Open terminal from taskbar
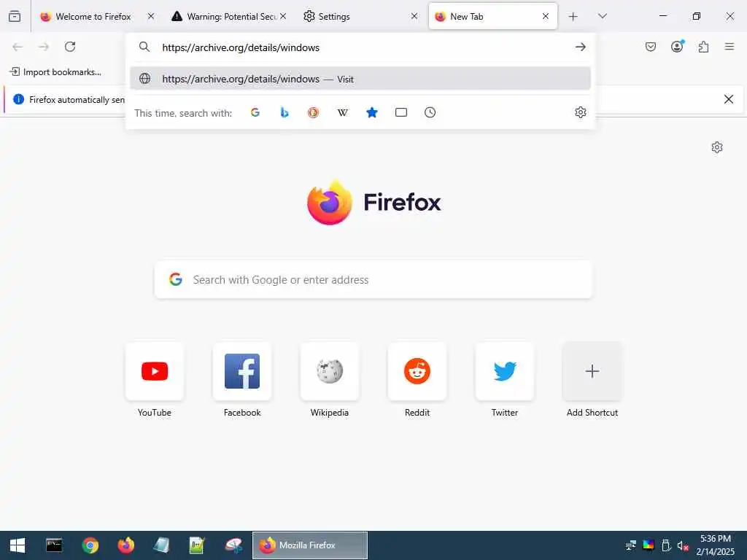747x560 pixels. [54, 545]
